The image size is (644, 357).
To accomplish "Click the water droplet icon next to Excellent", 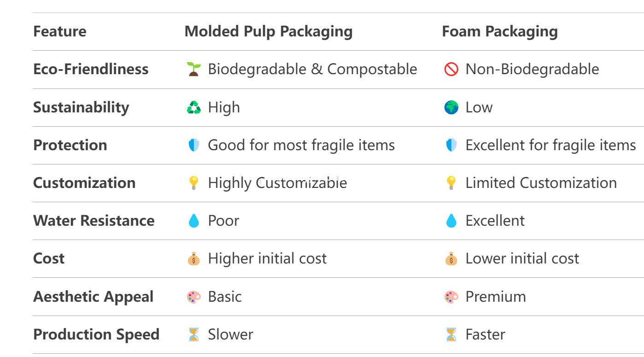I will (x=451, y=221).
